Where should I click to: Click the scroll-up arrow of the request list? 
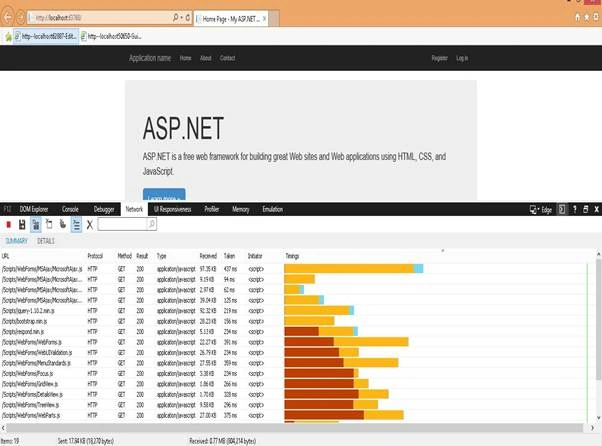(598, 254)
